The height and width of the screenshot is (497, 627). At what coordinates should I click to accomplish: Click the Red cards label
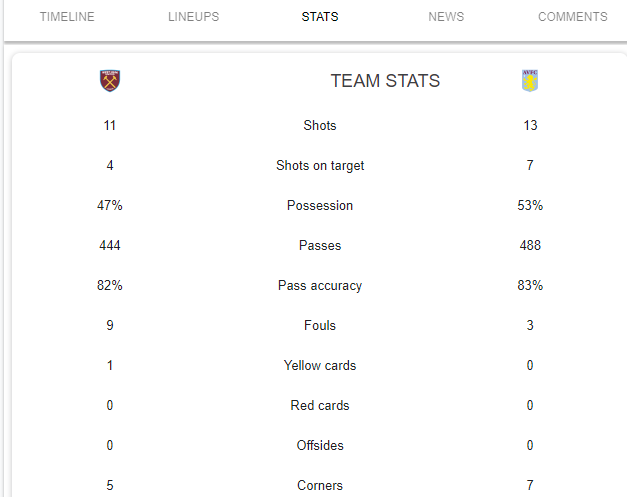pos(320,405)
